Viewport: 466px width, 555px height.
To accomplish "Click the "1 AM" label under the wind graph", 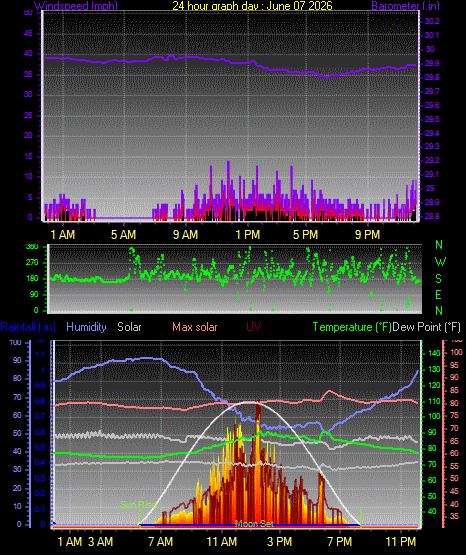I will point(63,235).
